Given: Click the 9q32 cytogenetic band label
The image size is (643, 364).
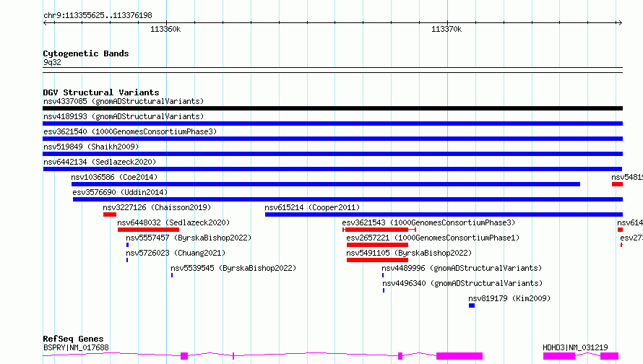Looking at the screenshot, I should coord(52,62).
